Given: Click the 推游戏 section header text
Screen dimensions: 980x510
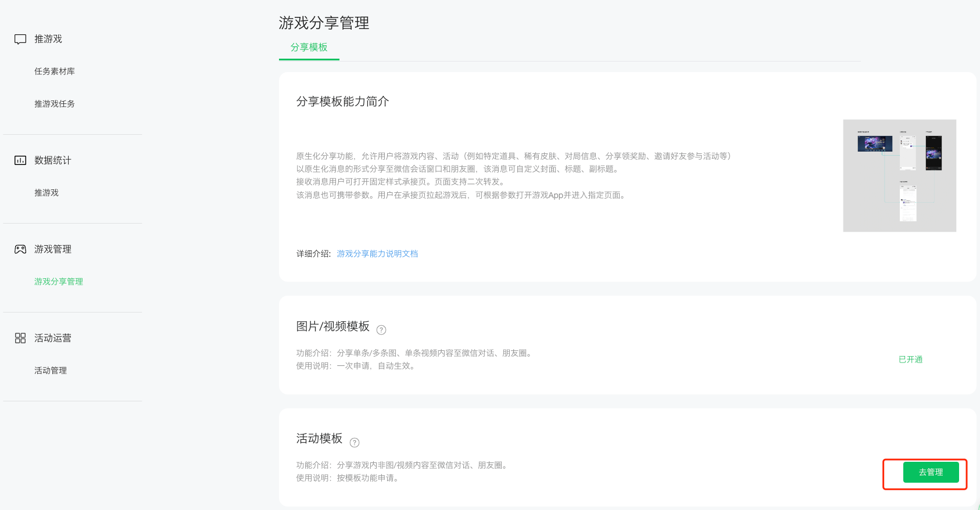Looking at the screenshot, I should 48,39.
